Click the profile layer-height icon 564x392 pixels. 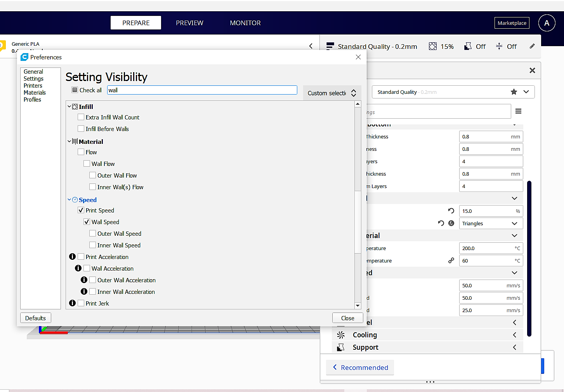(330, 47)
